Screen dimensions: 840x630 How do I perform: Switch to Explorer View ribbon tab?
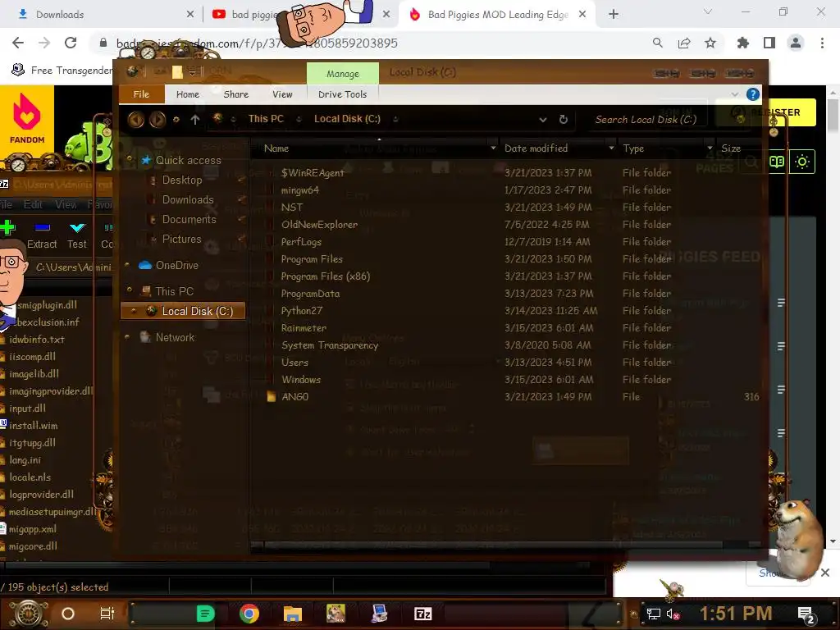click(282, 94)
